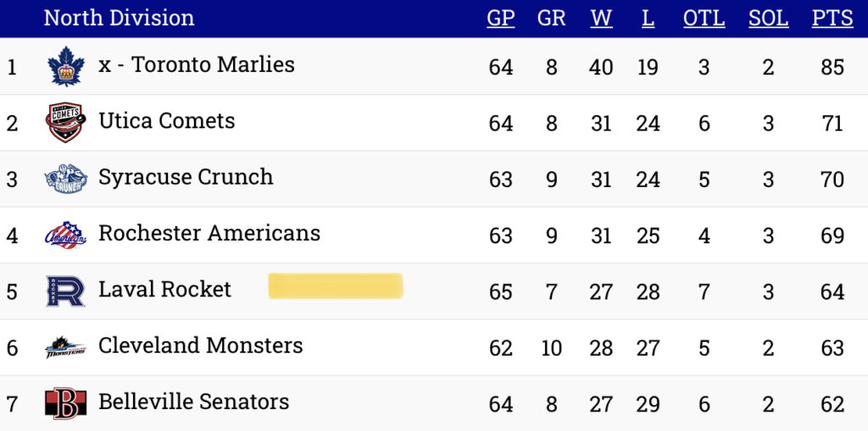The width and height of the screenshot is (868, 431).
Task: Click the Rochester Americans logo
Action: pos(66,235)
